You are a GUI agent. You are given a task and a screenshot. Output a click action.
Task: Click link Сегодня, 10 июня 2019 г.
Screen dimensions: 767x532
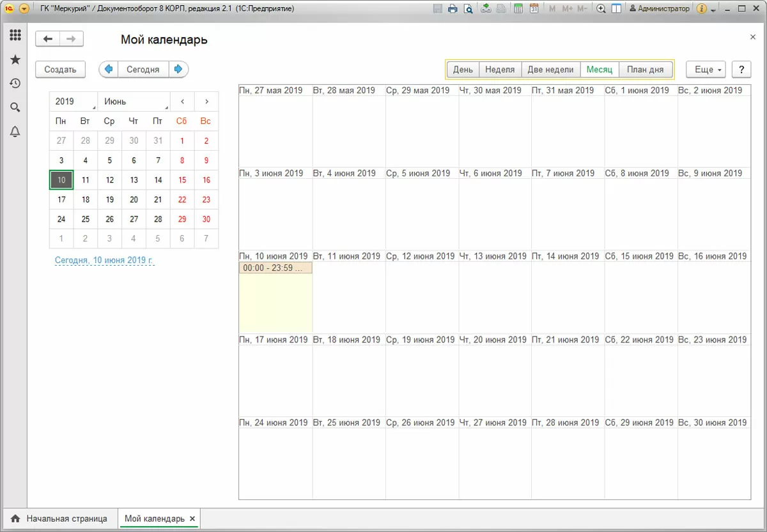[x=105, y=261]
